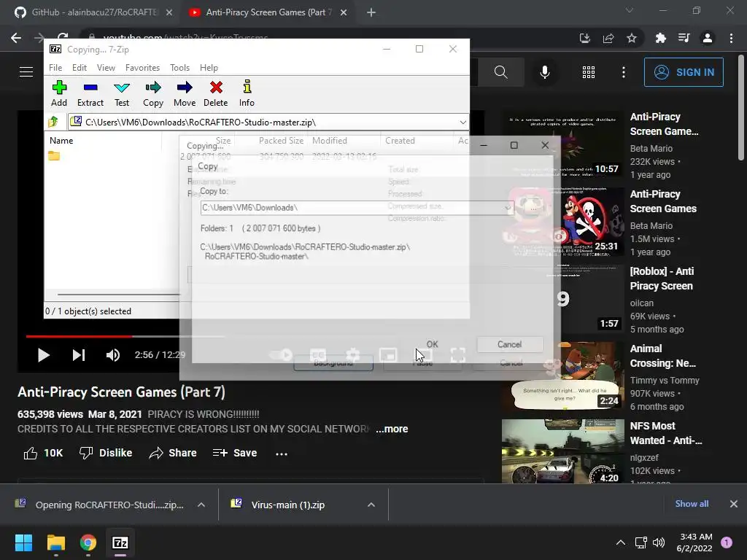
Task: Expand description with ...more
Action: [x=392, y=429]
